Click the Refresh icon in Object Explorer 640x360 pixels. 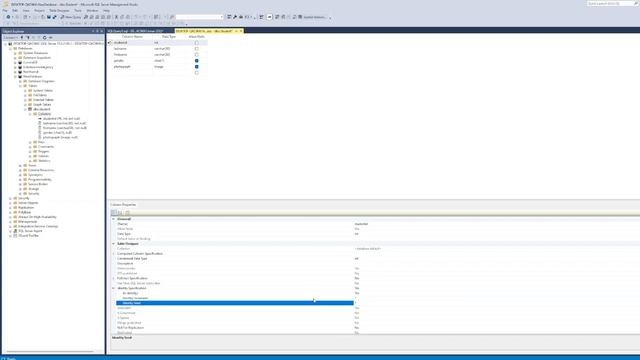[45, 37]
